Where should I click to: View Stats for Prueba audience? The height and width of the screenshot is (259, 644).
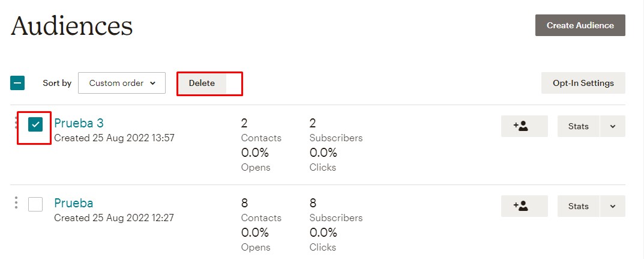click(x=579, y=206)
